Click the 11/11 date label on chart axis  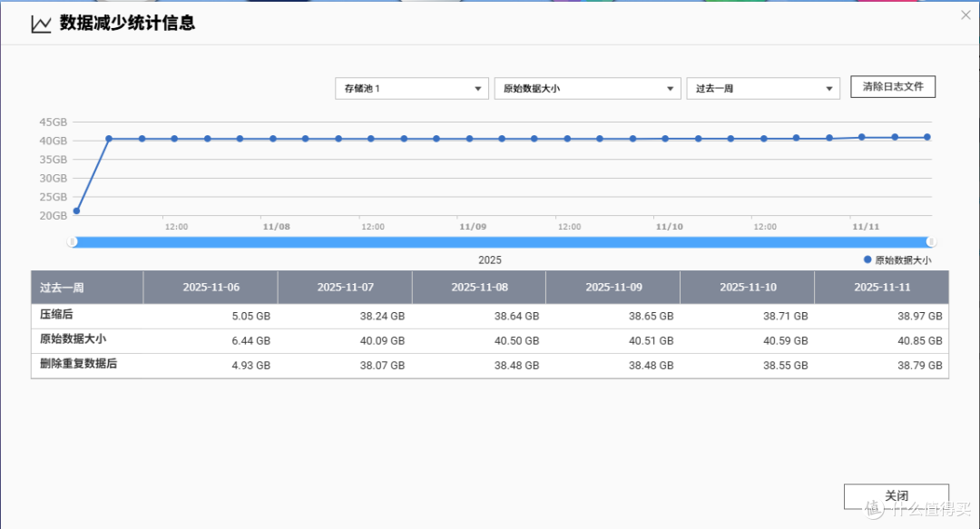(x=866, y=226)
